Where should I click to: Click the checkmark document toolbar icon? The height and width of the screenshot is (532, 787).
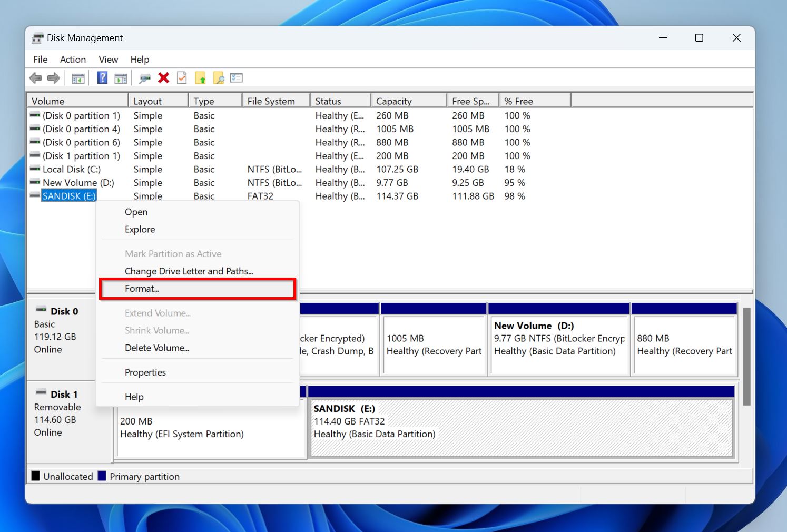click(x=182, y=78)
